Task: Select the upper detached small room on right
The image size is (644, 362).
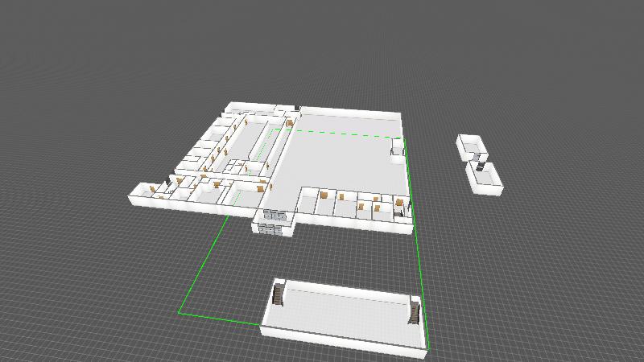Action: (x=470, y=146)
